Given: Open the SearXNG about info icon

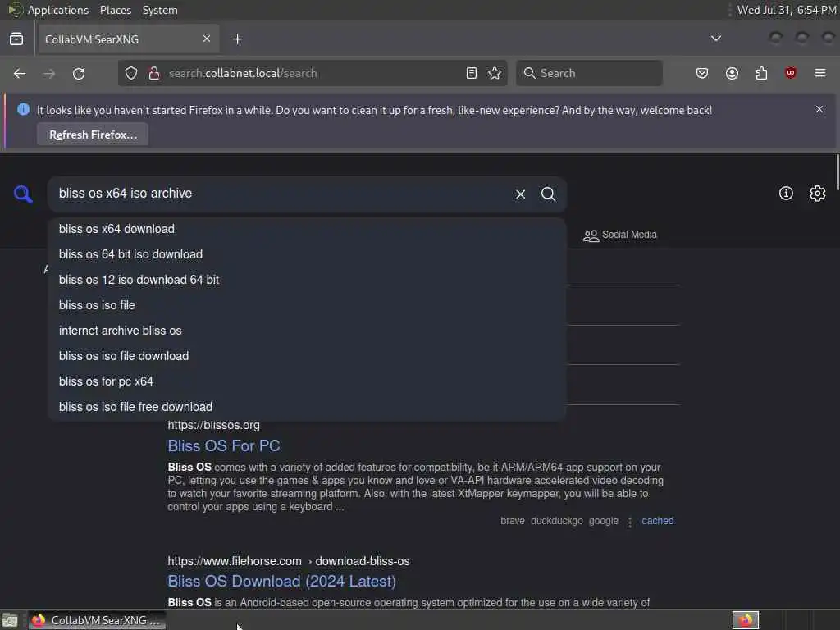Looking at the screenshot, I should coord(786,194).
